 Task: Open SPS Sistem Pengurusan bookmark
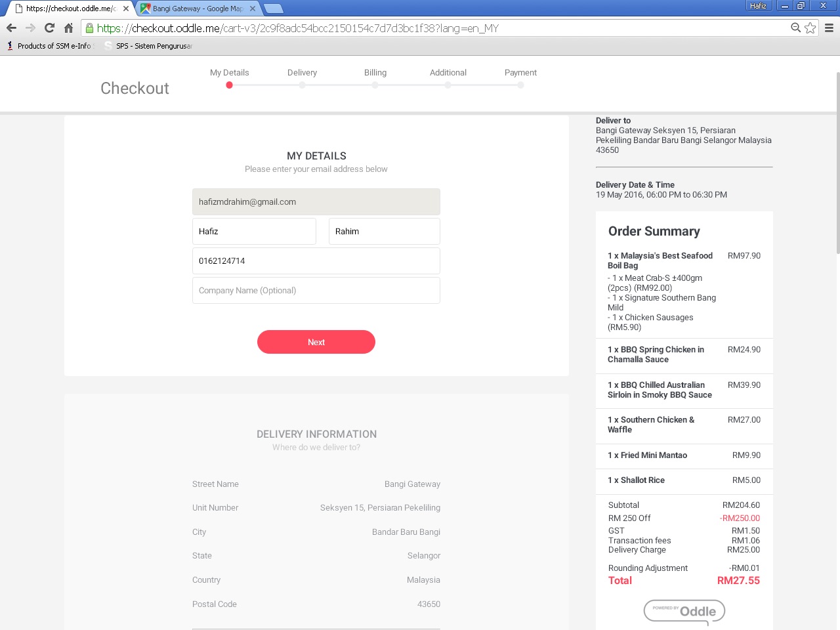(152, 46)
